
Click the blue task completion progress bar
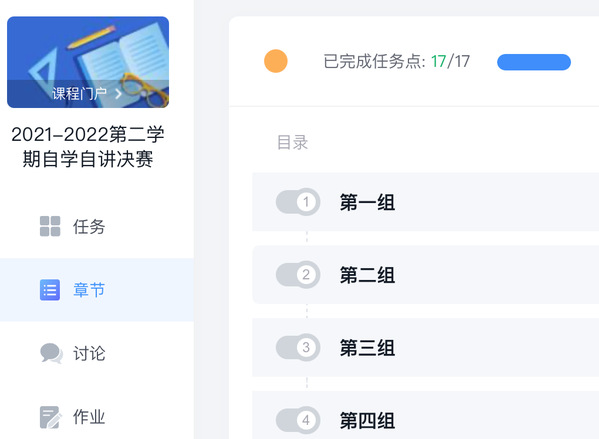coord(534,62)
